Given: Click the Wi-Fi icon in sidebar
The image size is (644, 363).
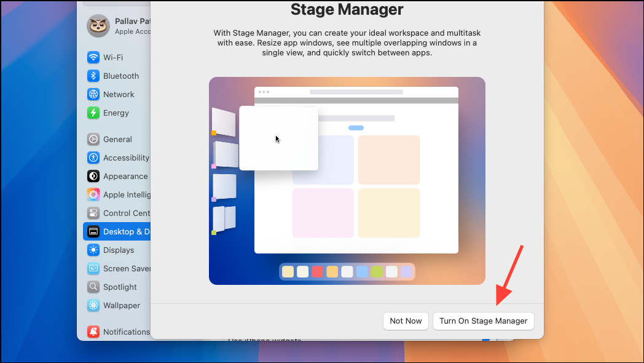Looking at the screenshot, I should point(93,57).
